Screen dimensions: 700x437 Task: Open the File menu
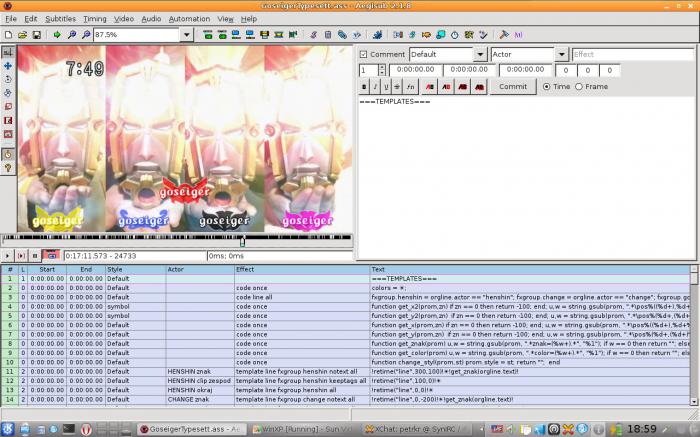point(11,19)
